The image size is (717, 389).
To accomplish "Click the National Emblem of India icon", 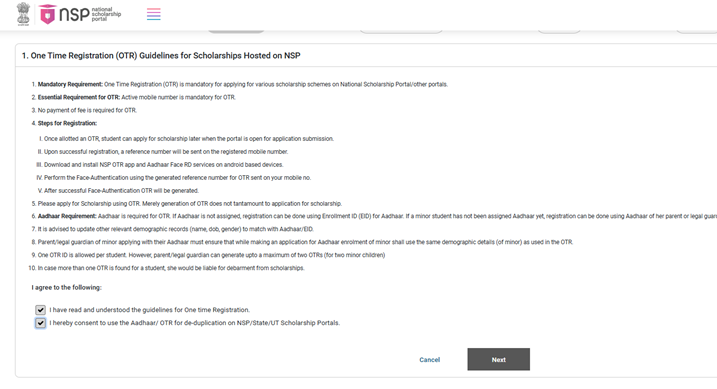I will click(23, 14).
